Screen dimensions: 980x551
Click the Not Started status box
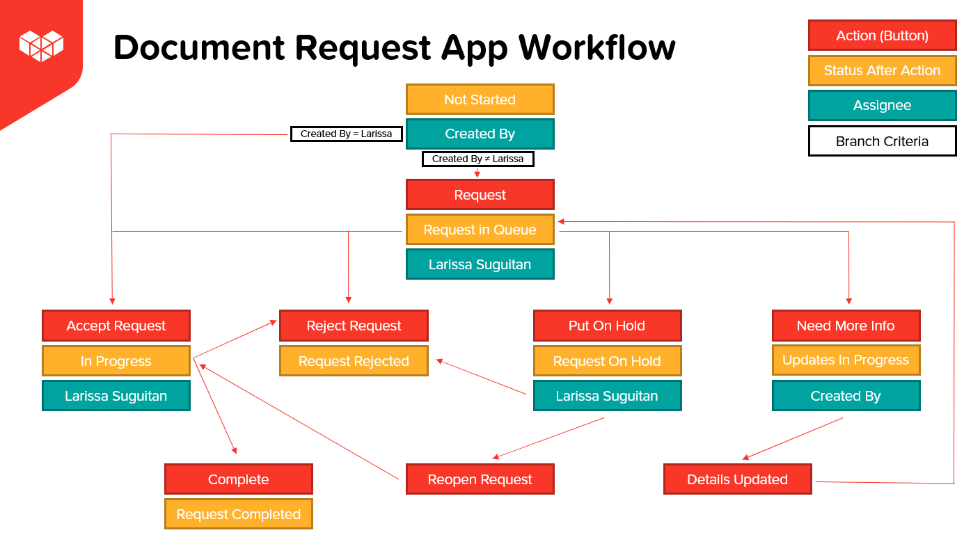click(480, 99)
